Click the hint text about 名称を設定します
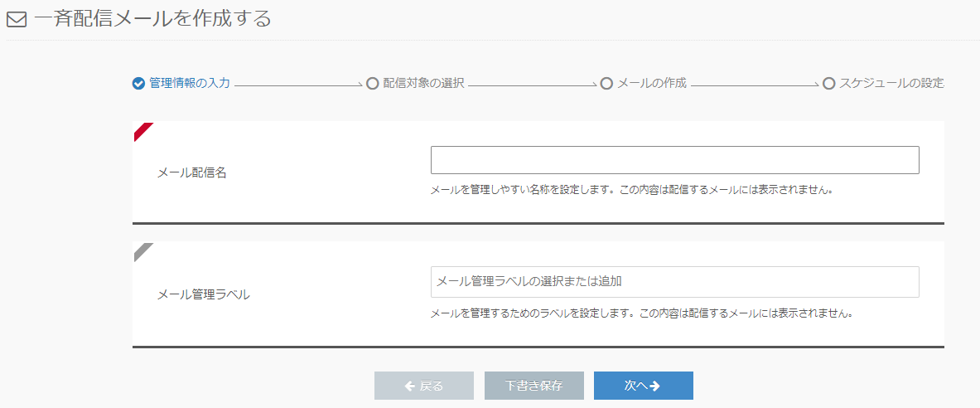Screen dimensions: 980x408 point(632,190)
